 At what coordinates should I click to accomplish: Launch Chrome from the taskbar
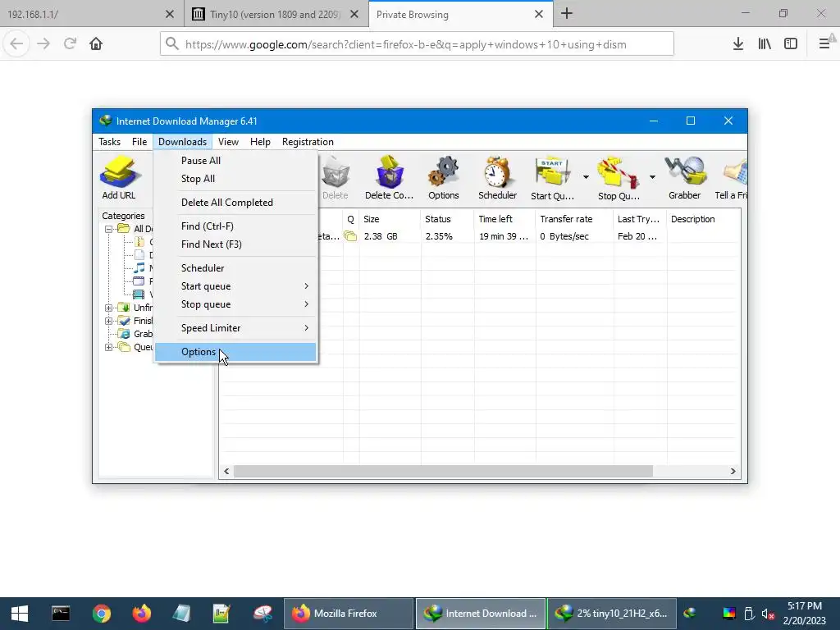101,614
